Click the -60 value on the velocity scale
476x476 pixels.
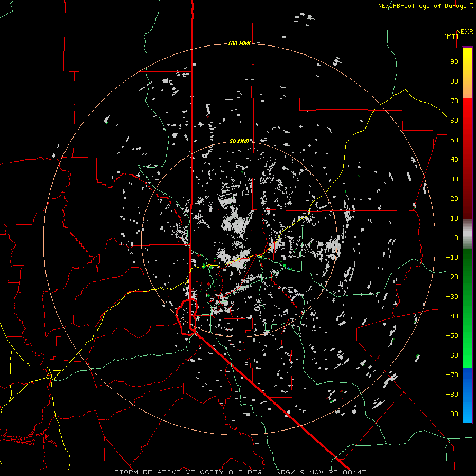(452, 355)
